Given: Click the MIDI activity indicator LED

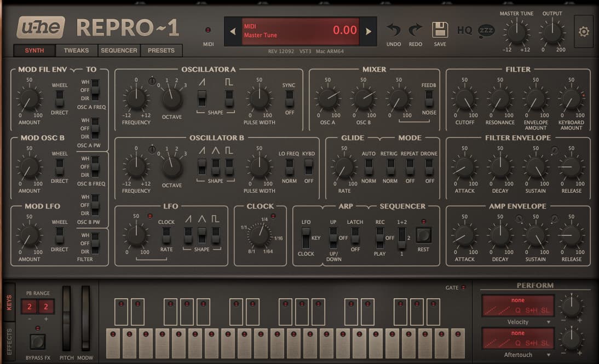Looking at the screenshot, I should click(x=208, y=30).
